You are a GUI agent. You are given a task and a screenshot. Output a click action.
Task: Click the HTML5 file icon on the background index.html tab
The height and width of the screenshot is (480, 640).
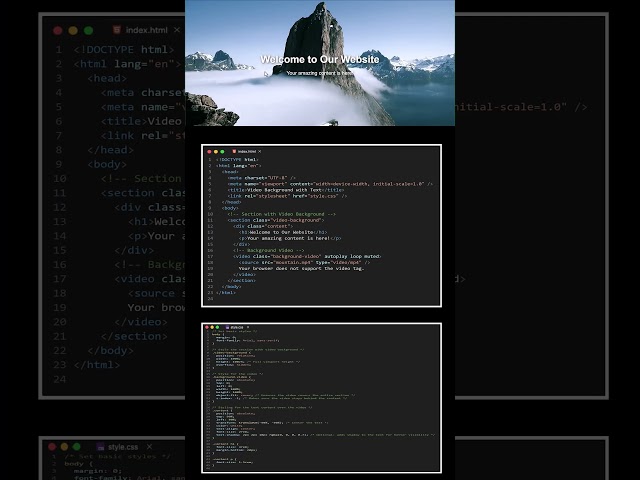point(117,29)
